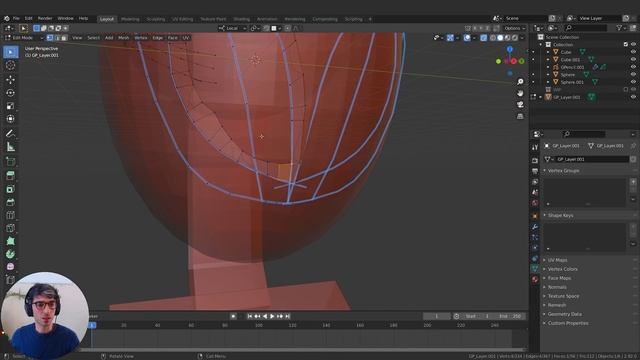Expand the Geometry Data panel
The image size is (640, 360).
(564, 314)
